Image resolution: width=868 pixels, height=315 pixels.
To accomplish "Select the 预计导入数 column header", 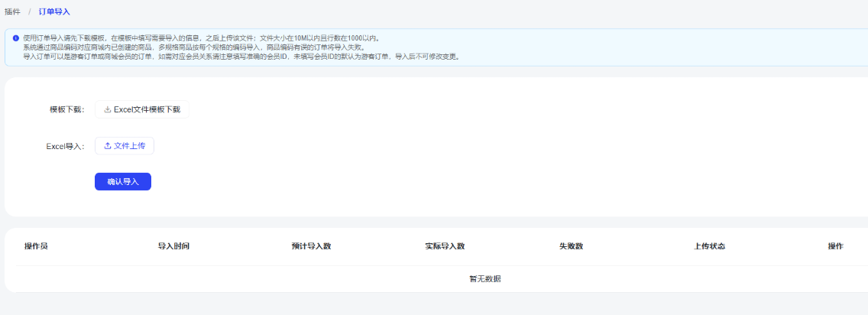I will tap(311, 246).
